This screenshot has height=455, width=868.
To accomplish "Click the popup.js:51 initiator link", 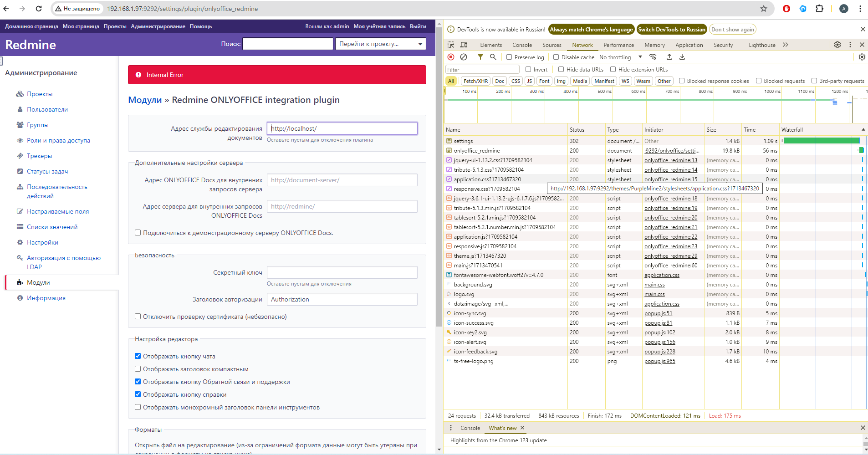I will coord(658,313).
